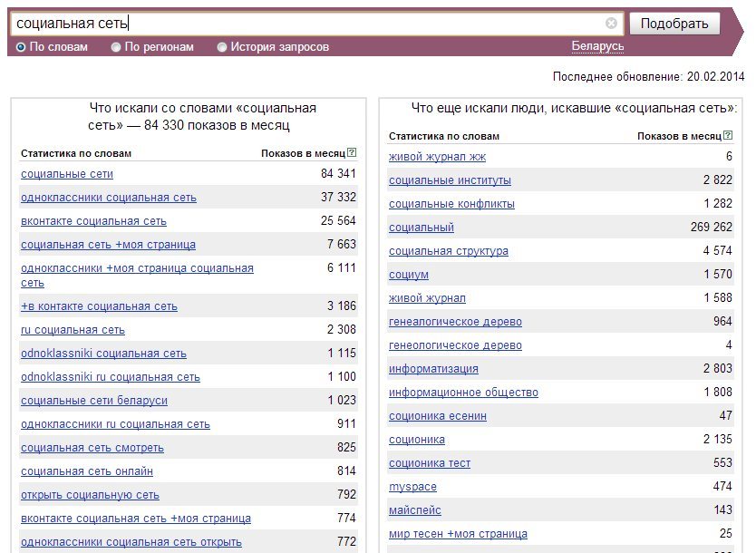
Task: Select the По регионам radio button
Action: 116,47
